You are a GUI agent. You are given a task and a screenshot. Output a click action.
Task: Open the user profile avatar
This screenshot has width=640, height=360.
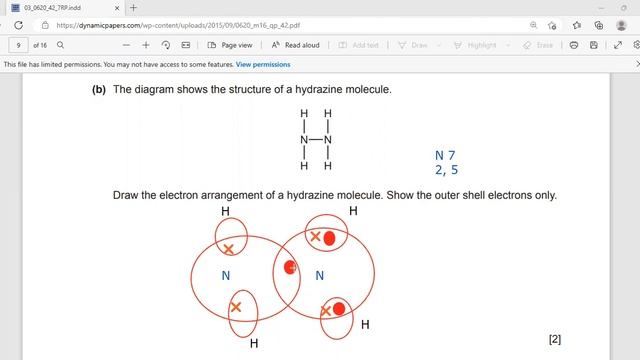click(621, 25)
